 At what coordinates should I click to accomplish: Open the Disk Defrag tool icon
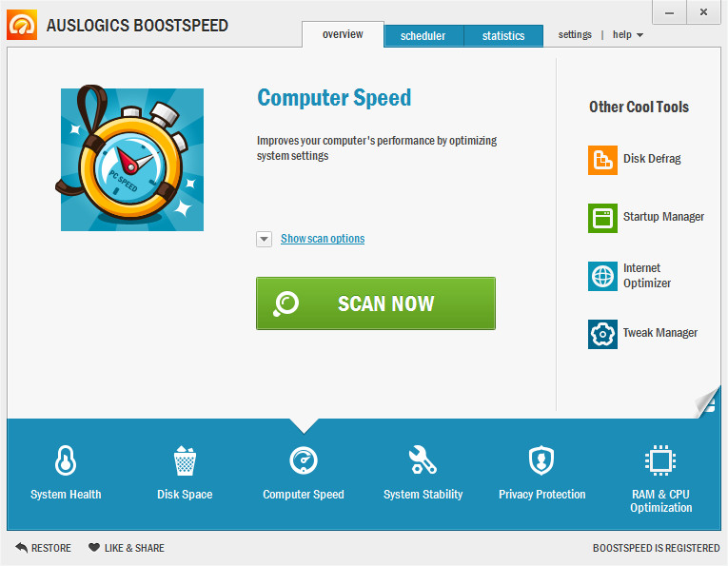[x=602, y=160]
